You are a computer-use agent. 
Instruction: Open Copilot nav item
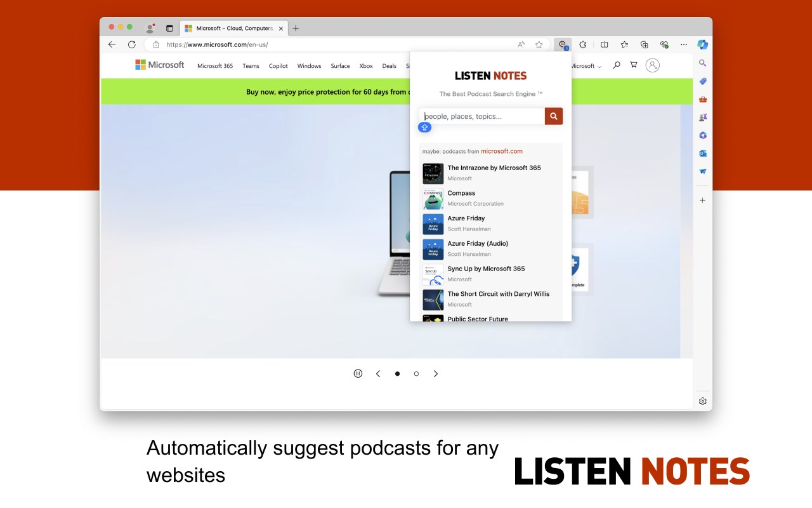click(x=278, y=66)
